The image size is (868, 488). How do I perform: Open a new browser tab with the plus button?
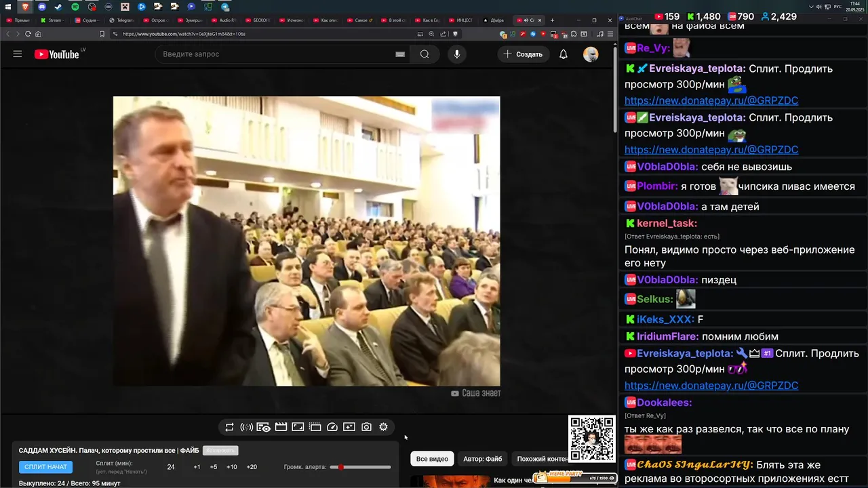(x=552, y=20)
